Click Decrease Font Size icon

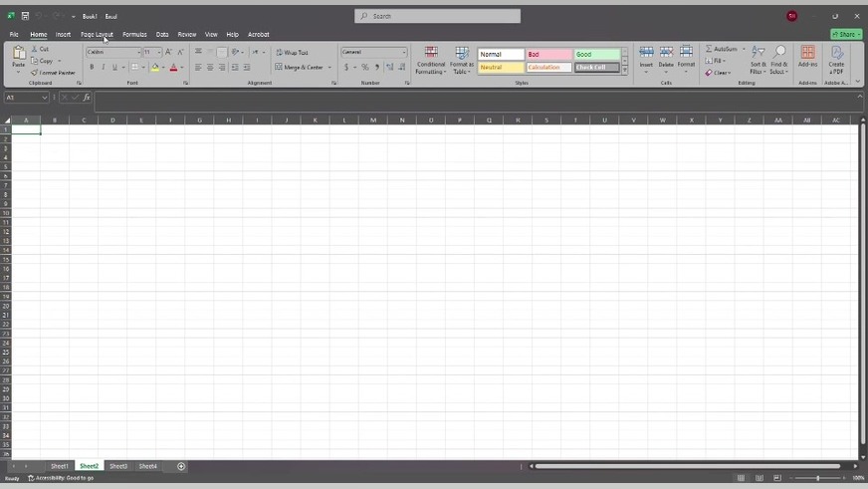coord(180,52)
